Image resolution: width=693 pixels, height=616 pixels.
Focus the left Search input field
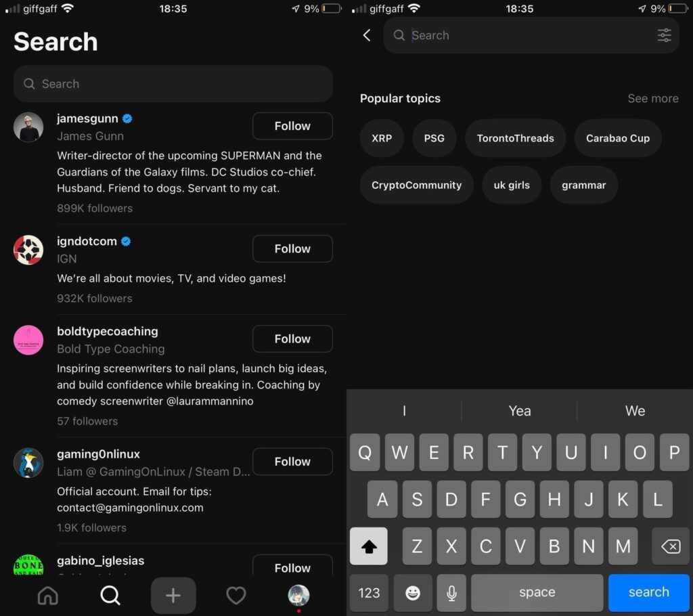173,84
